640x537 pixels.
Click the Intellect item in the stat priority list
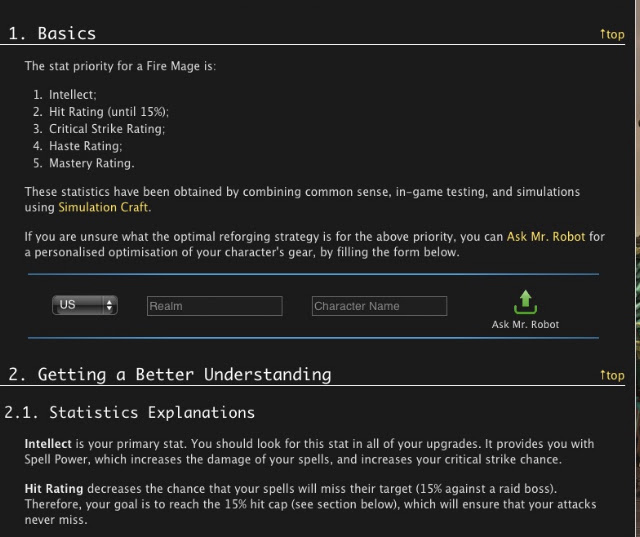point(73,95)
